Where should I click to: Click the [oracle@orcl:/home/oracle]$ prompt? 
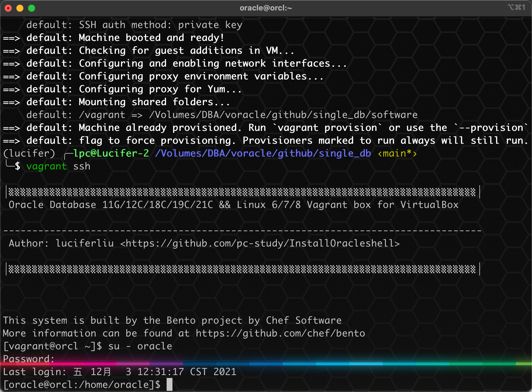click(82, 385)
